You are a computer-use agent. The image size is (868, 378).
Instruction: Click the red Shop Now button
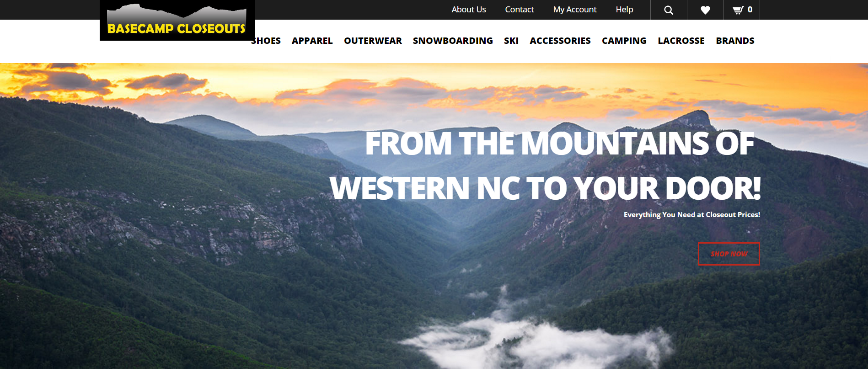[x=729, y=254]
